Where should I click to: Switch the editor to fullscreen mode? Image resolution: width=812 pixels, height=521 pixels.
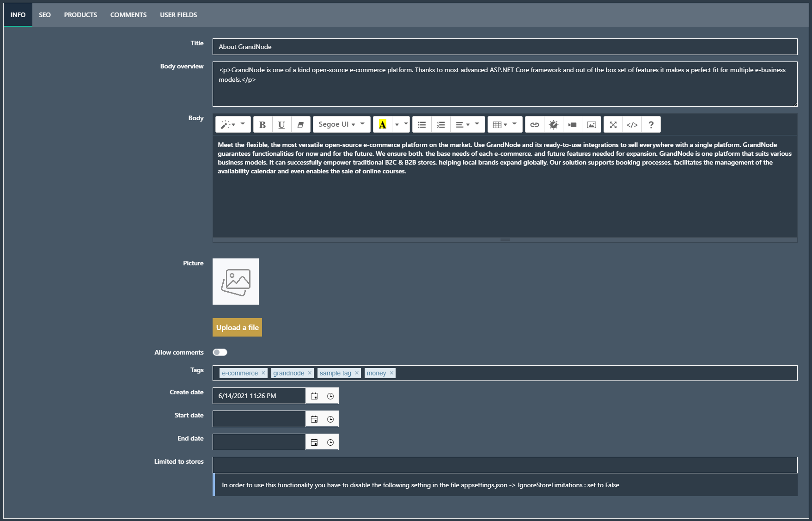(x=613, y=124)
